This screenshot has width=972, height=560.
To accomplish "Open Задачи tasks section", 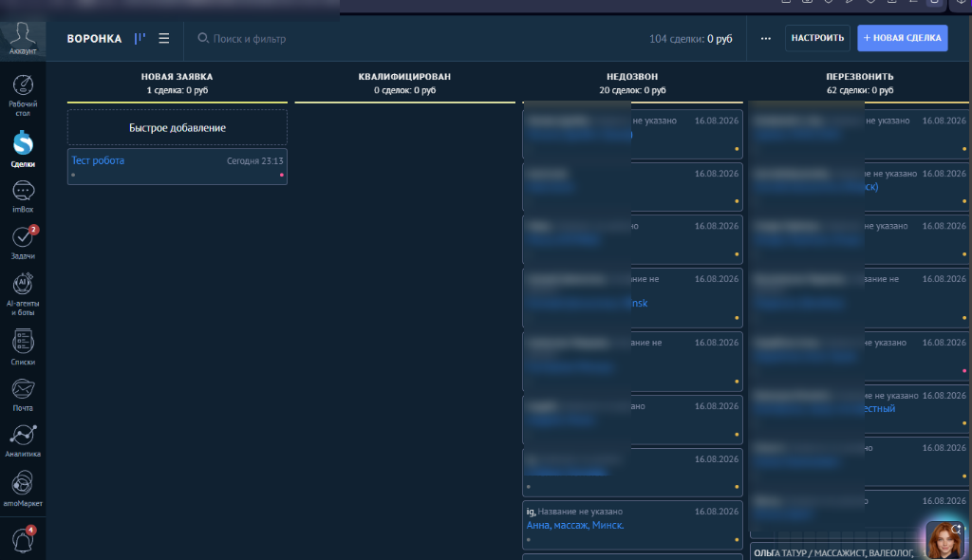I will pyautogui.click(x=23, y=242).
